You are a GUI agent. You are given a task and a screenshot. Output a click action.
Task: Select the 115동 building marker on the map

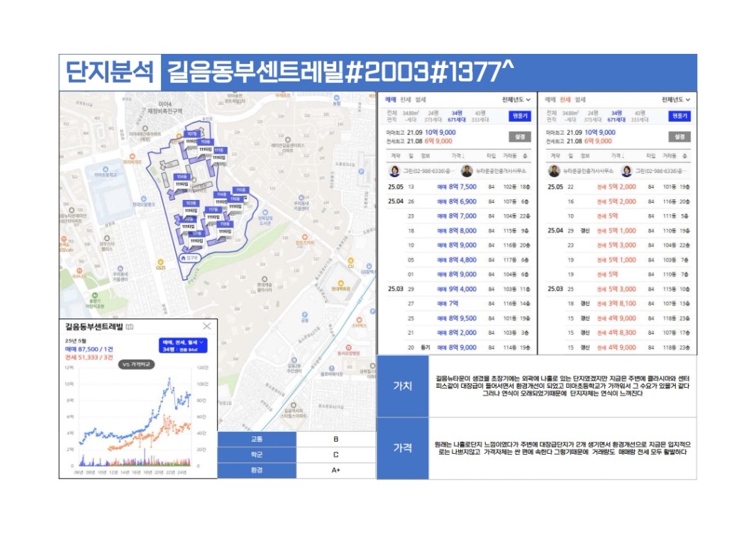[x=240, y=190]
